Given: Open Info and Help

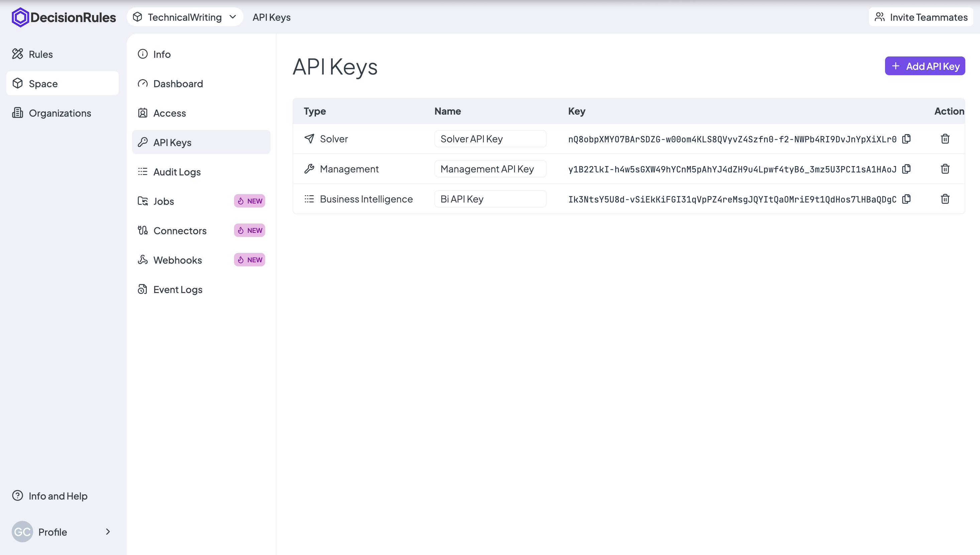Looking at the screenshot, I should pyautogui.click(x=58, y=496).
